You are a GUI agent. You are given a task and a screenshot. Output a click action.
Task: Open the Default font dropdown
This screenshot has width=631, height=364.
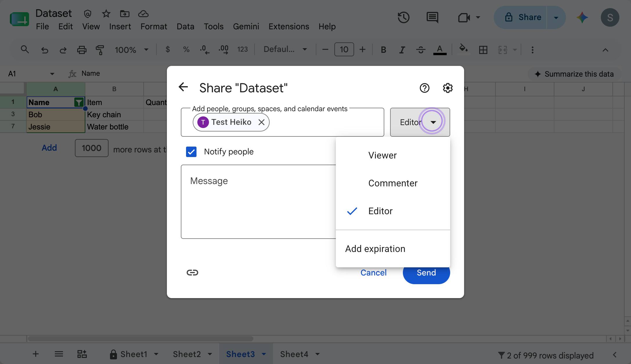coord(285,50)
